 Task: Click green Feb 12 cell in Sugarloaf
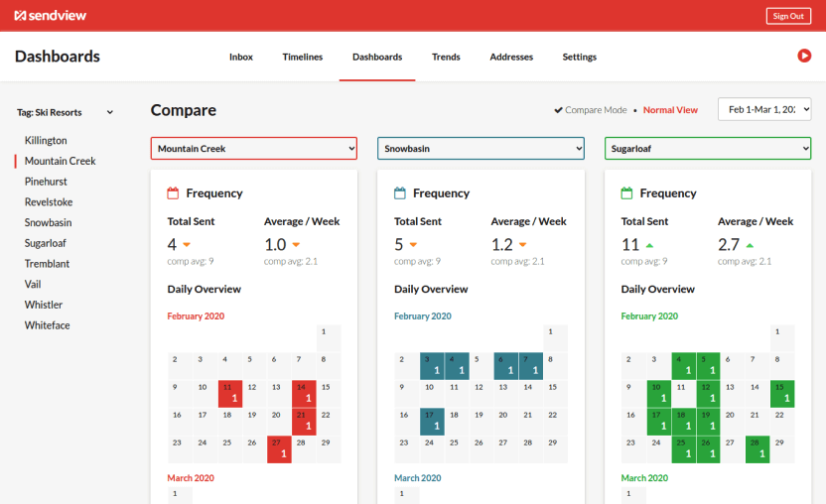[x=708, y=394]
